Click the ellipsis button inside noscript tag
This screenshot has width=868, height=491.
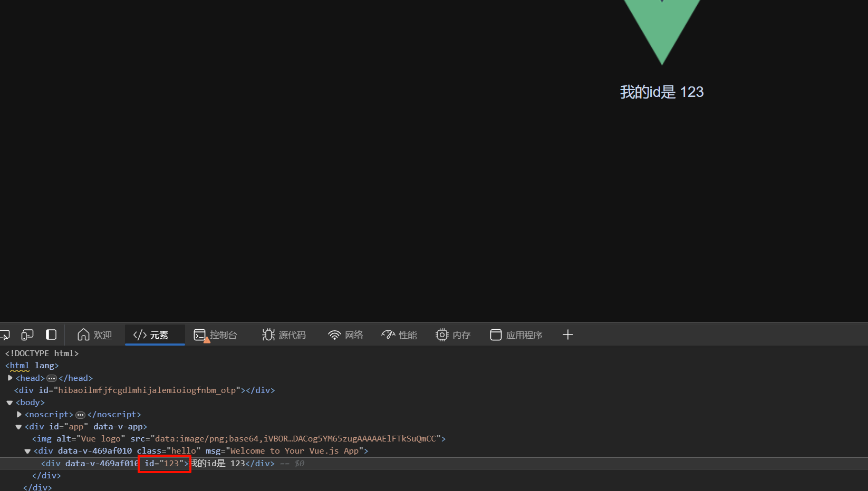click(80, 415)
